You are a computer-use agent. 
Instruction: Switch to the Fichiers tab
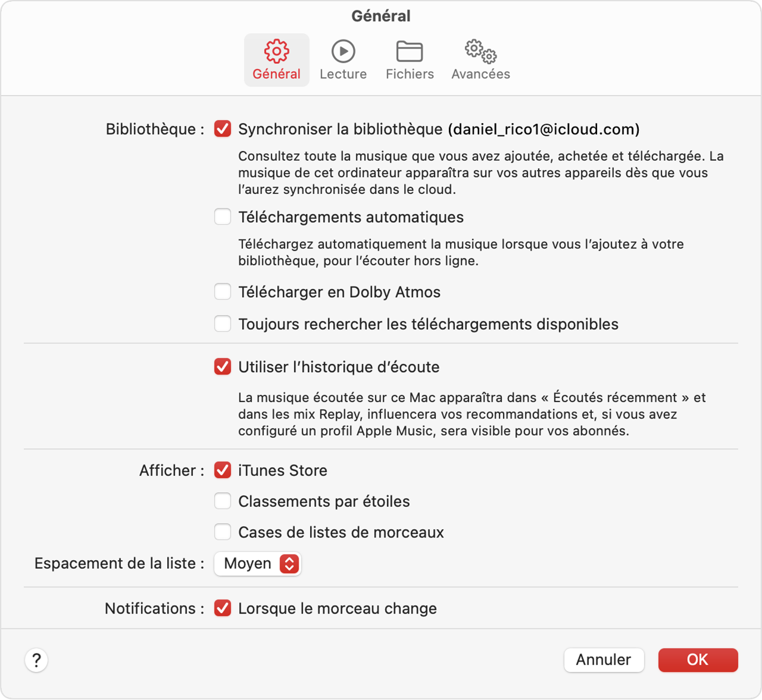tap(409, 60)
